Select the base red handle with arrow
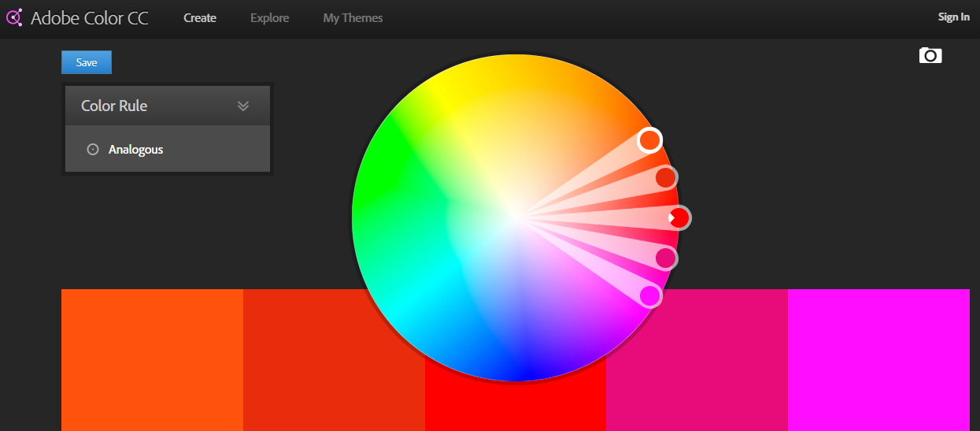This screenshot has width=980, height=431. point(679,218)
